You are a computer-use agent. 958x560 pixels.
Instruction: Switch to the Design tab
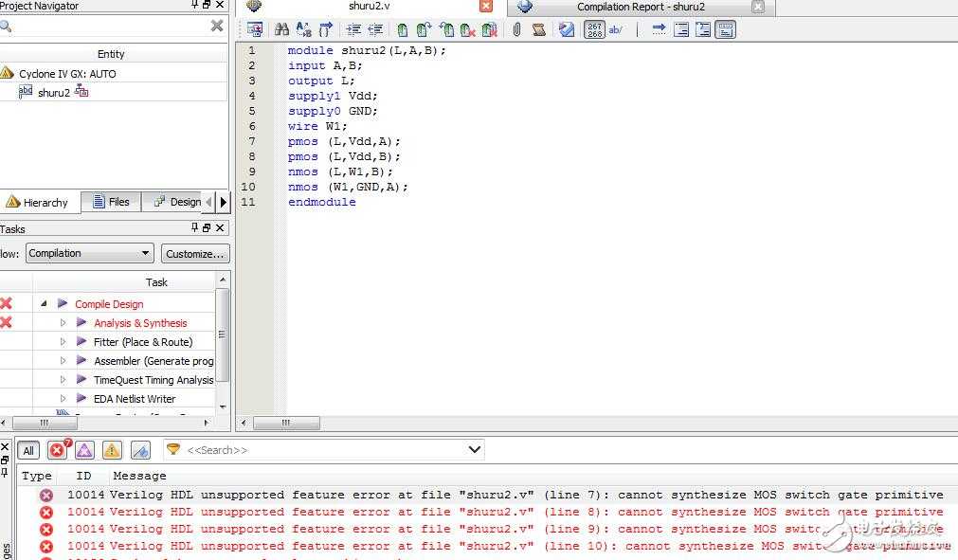178,202
